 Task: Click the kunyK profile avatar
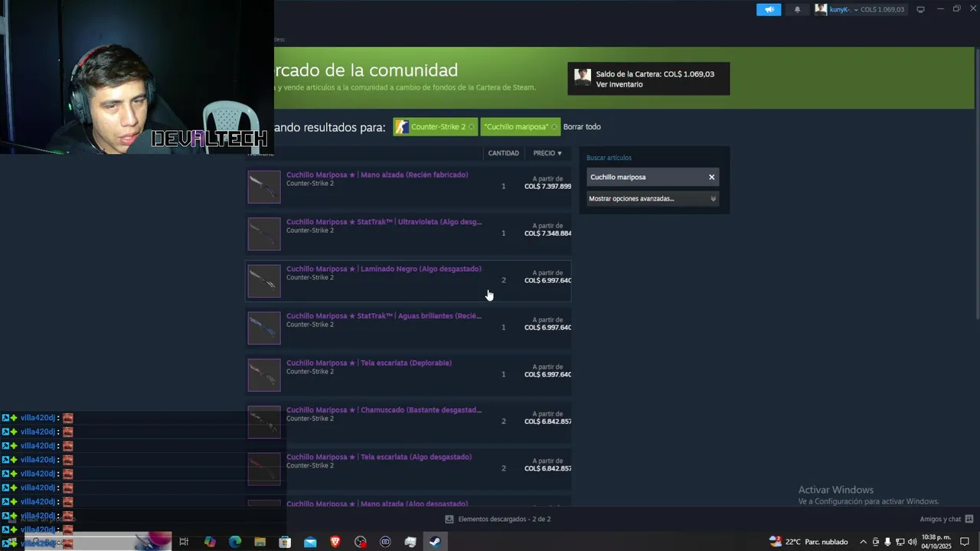(821, 9)
